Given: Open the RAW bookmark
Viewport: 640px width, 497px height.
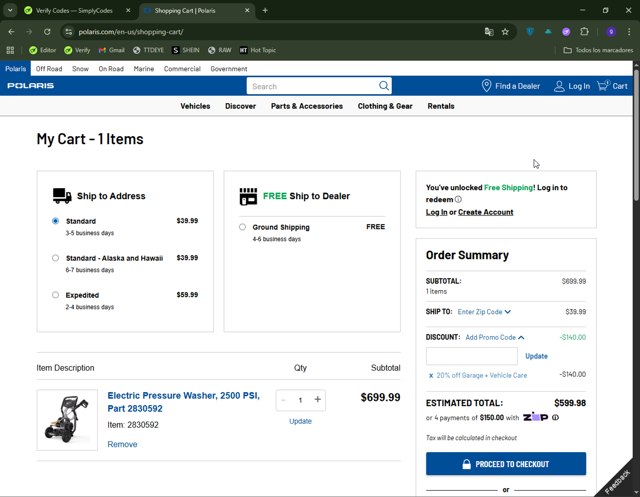Looking at the screenshot, I should tap(220, 50).
